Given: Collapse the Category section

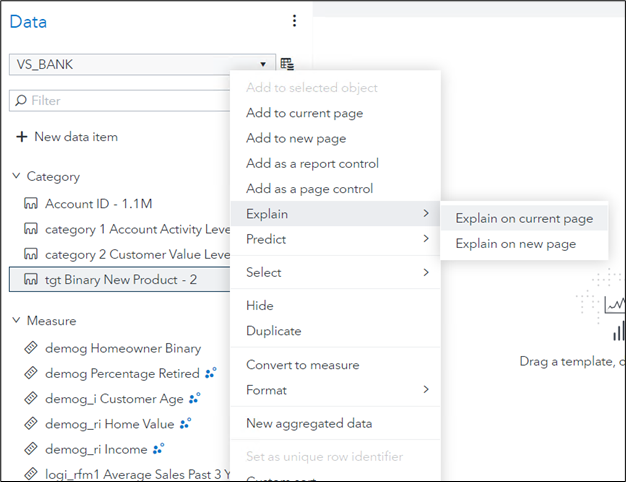Looking at the screenshot, I should [x=16, y=176].
